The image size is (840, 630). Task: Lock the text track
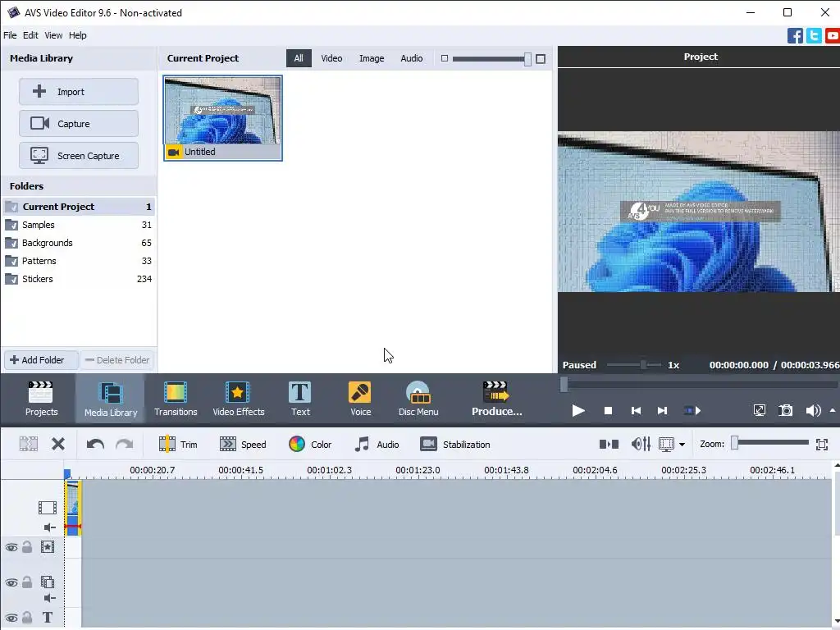[27, 618]
